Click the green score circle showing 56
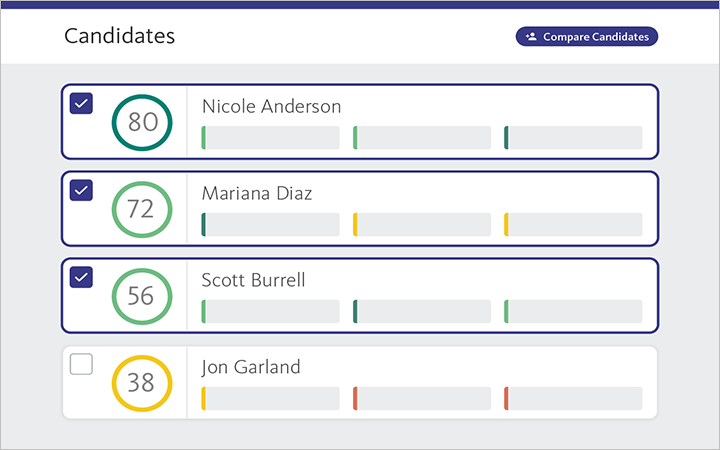The image size is (720, 450). 142,296
